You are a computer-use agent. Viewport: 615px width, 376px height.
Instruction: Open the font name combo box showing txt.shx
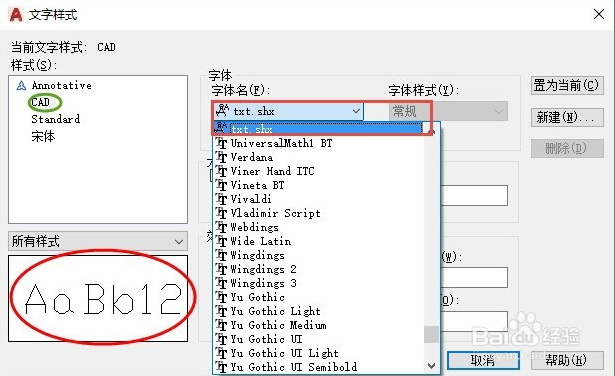pyautogui.click(x=288, y=111)
